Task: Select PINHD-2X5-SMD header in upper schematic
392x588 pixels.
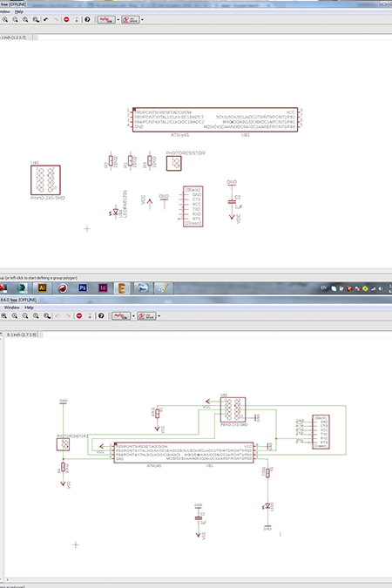Action: pyautogui.click(x=45, y=180)
